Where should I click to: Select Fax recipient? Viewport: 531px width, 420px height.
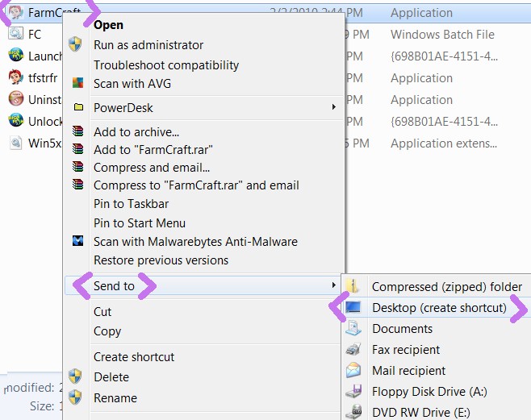pyautogui.click(x=406, y=350)
